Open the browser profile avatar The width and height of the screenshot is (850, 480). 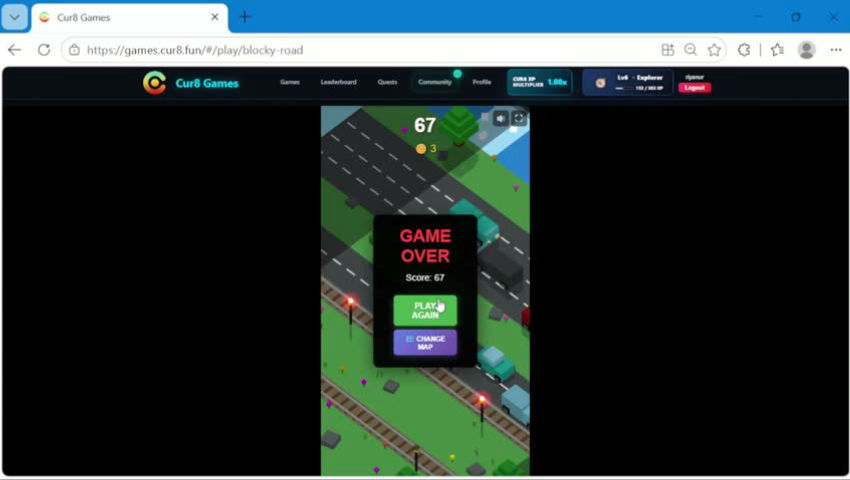807,50
